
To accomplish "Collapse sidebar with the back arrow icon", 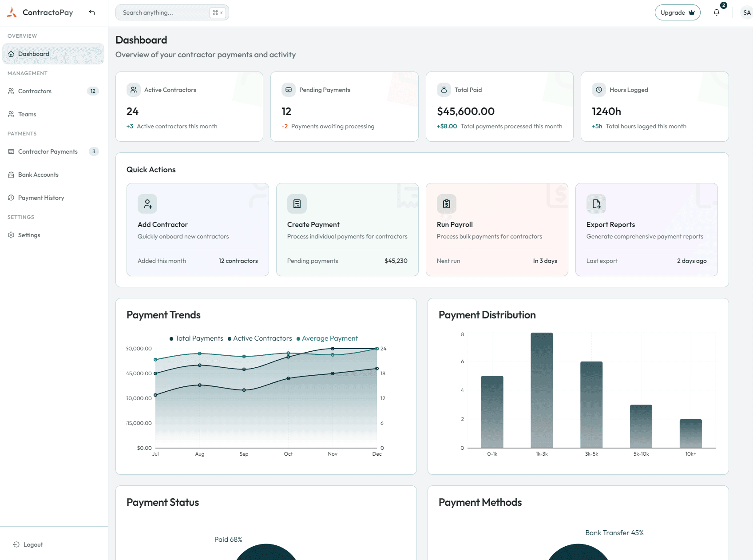I will (x=92, y=12).
